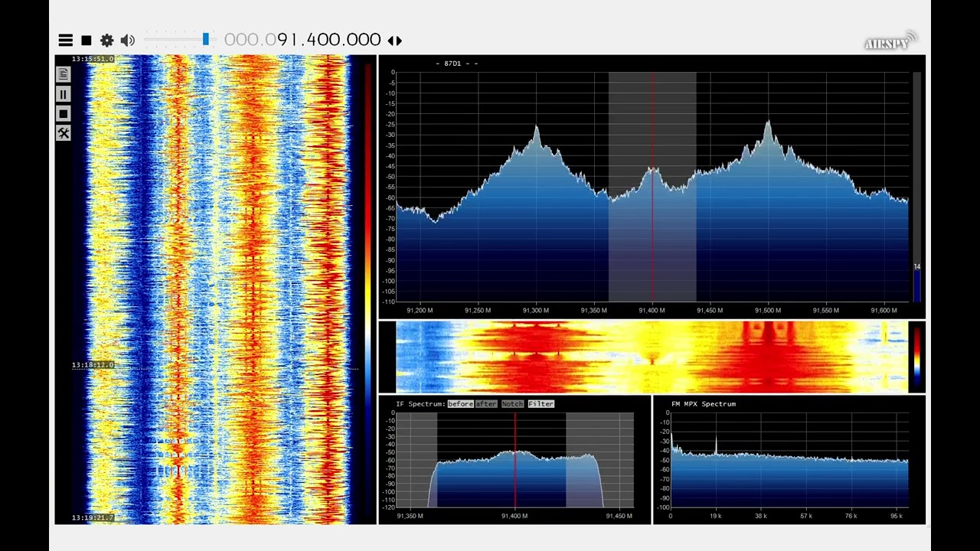Viewport: 980px width, 551px height.
Task: Click the 76 k label in FM MPX Spectrum
Action: [x=851, y=517]
